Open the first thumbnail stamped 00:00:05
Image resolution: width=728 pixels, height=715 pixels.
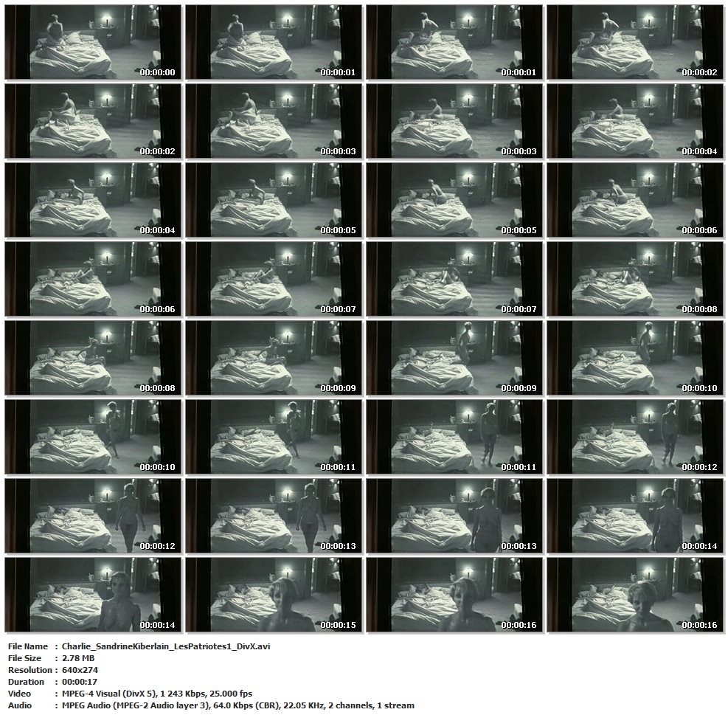[274, 200]
